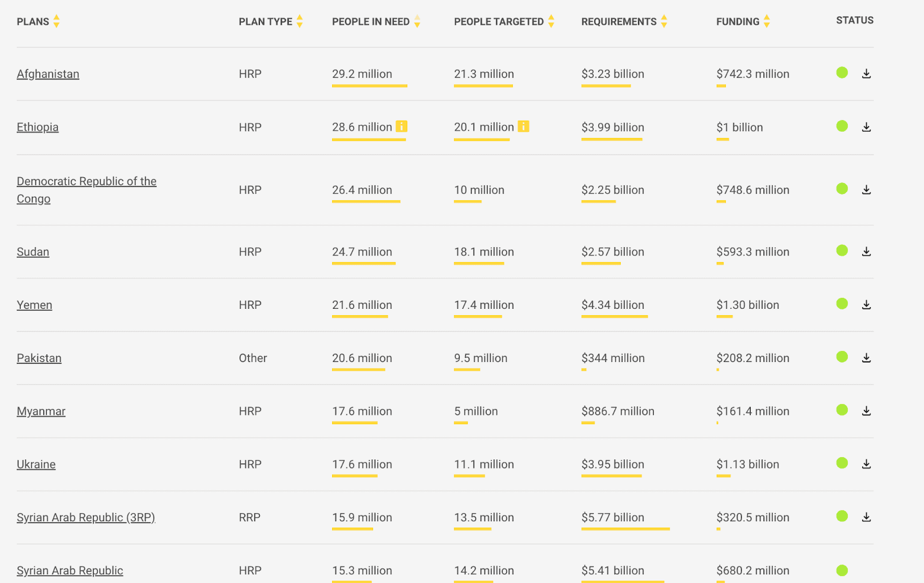
Task: Click info icon beside Ethiopia's 20.1 million
Action: [x=523, y=126]
